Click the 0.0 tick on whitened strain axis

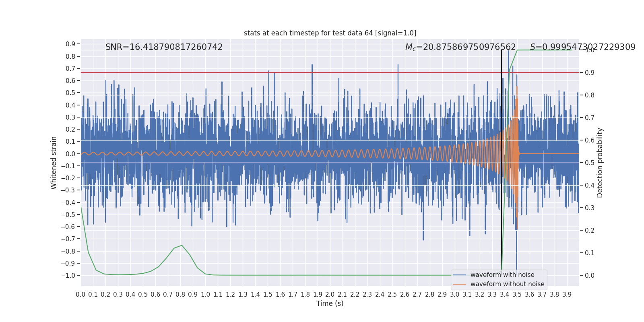(x=70, y=154)
